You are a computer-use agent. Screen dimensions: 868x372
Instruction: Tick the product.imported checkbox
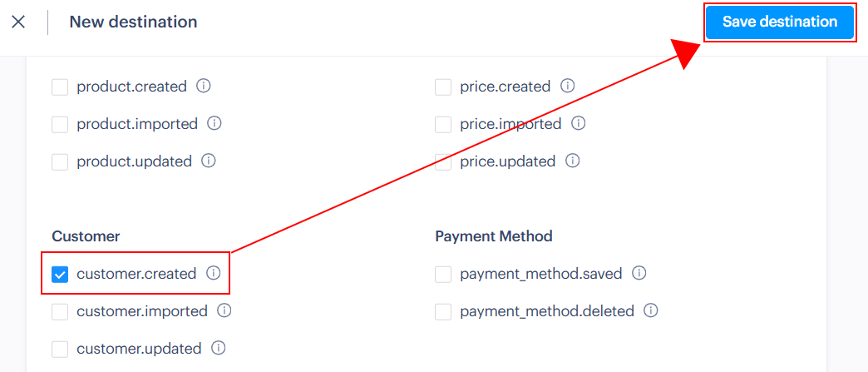click(x=60, y=124)
